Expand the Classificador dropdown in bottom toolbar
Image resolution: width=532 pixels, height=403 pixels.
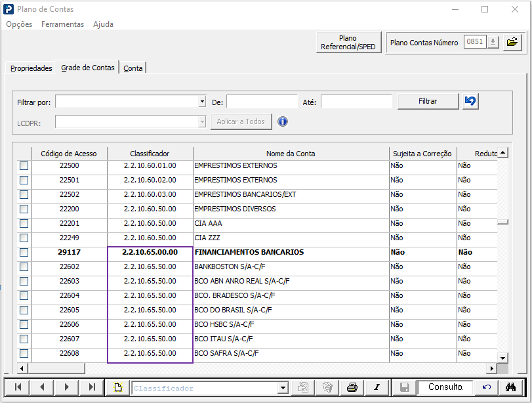pos(283,387)
